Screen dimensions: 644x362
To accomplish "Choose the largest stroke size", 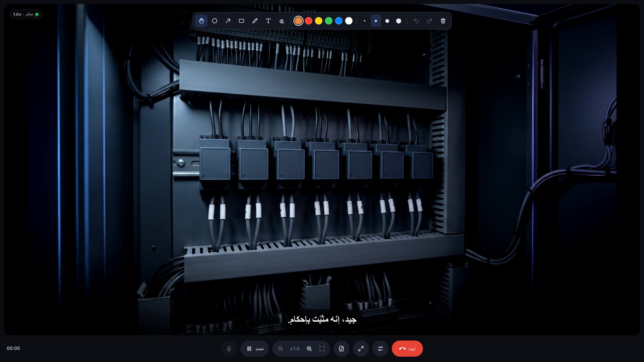I will click(399, 21).
